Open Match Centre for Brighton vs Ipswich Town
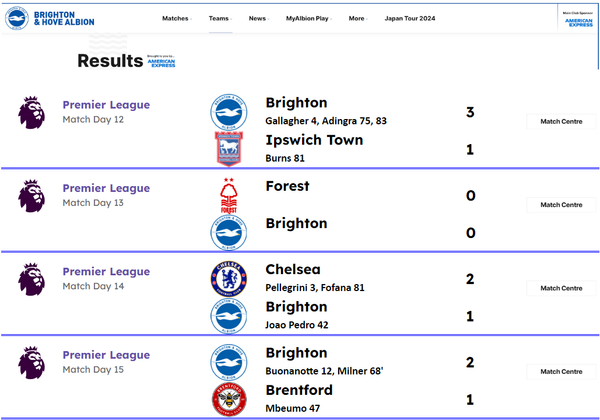Image resolution: width=600 pixels, height=420 pixels. 561,121
